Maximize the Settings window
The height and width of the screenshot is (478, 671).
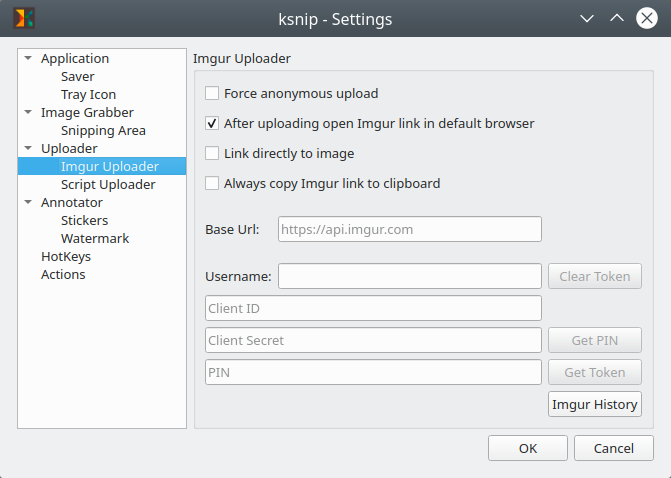[617, 18]
